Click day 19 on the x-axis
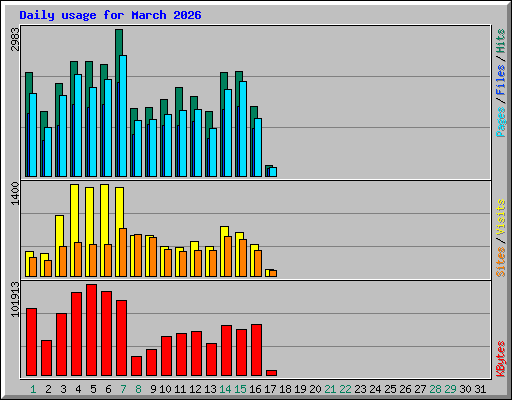The height and width of the screenshot is (400, 512). pos(300,389)
